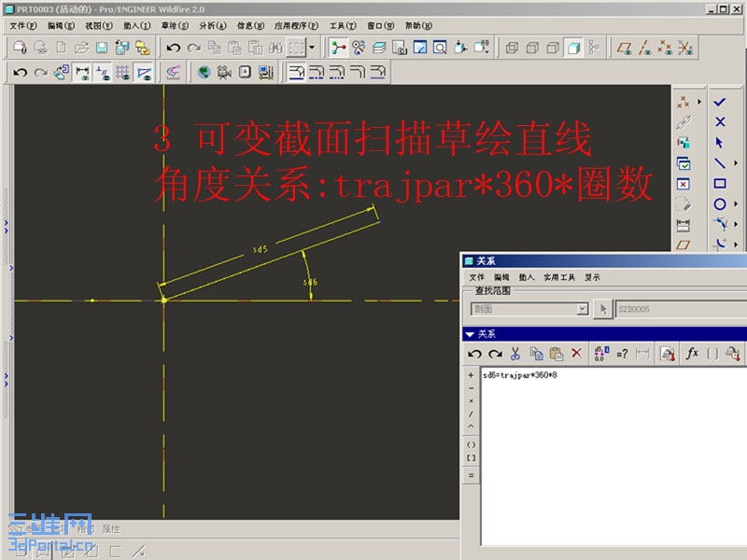The height and width of the screenshot is (560, 747).
Task: Click the S2D0005 field in 关系 dialog
Action: click(x=681, y=309)
